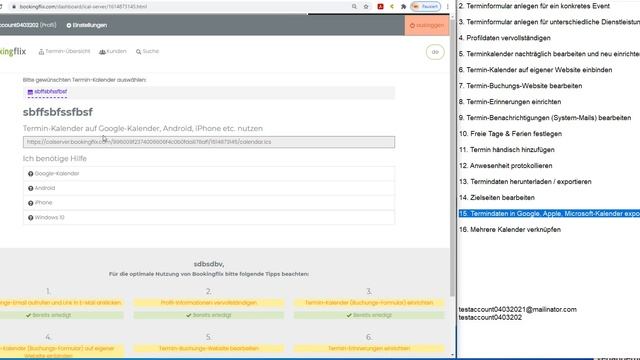Open the Extensions puzzle icon
Screen dimensions: 640x360
click(x=403, y=7)
